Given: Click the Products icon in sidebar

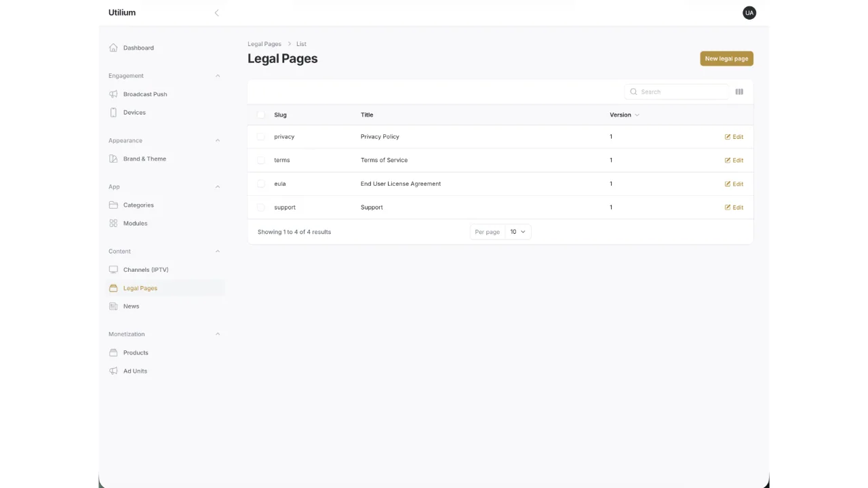Looking at the screenshot, I should click(x=113, y=352).
